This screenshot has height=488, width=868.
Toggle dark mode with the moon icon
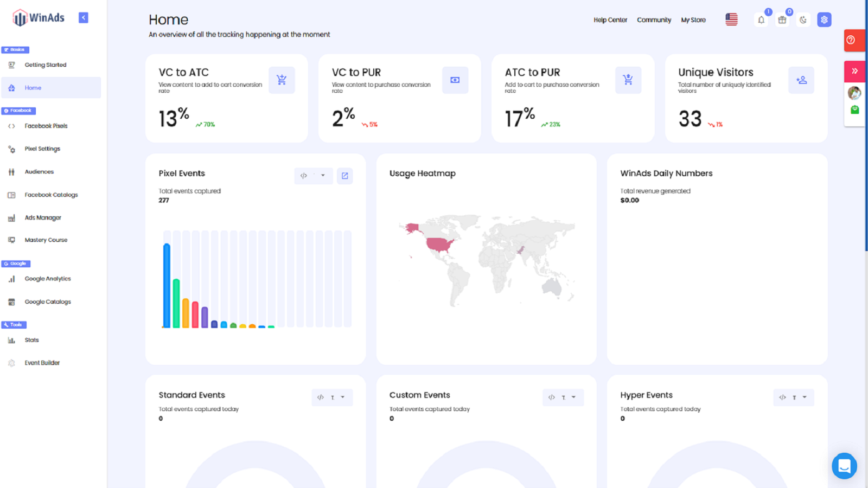(803, 20)
